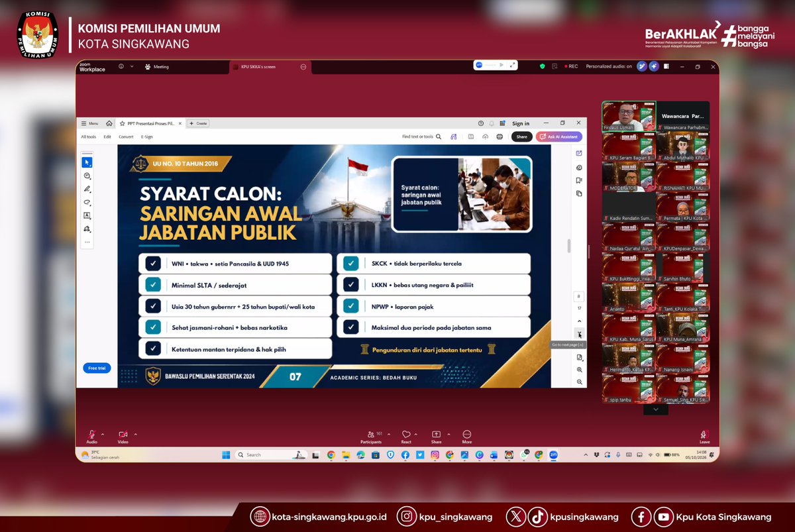Zoom out of the PDF page
795x532 pixels.
[580, 382]
